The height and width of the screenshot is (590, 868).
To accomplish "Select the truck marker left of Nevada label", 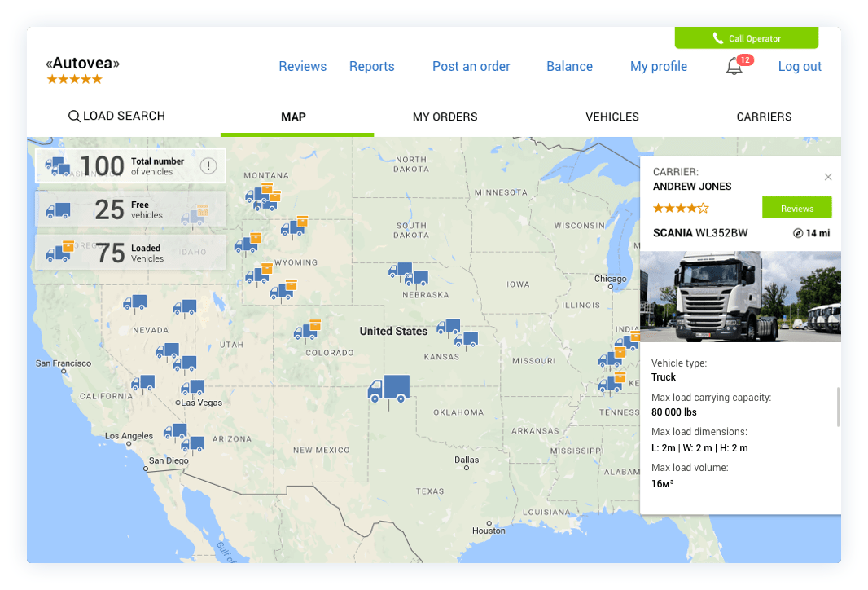I will pos(134,302).
